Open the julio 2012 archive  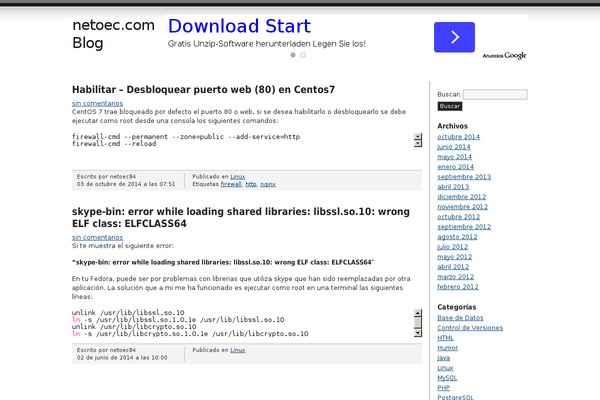coord(453,247)
